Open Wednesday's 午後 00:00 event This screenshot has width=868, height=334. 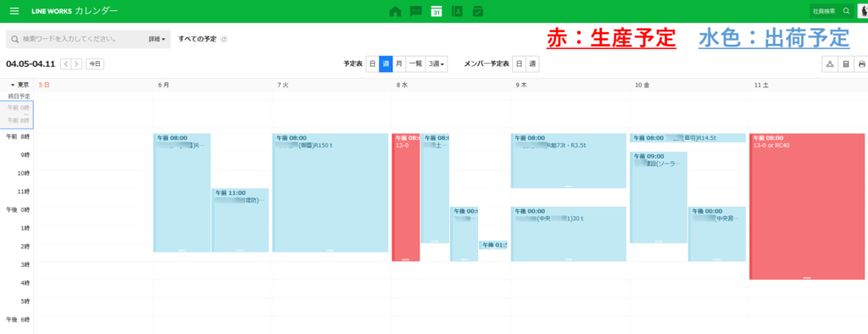click(x=464, y=234)
